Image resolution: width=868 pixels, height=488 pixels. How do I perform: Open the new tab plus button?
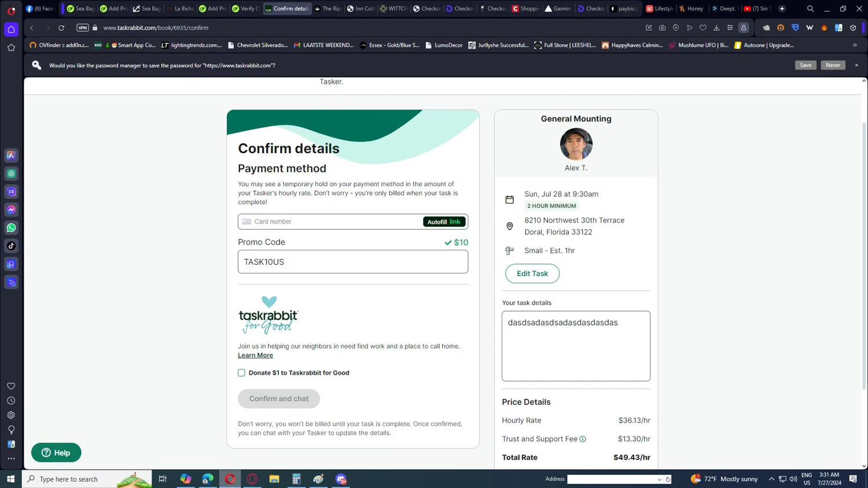782,9
